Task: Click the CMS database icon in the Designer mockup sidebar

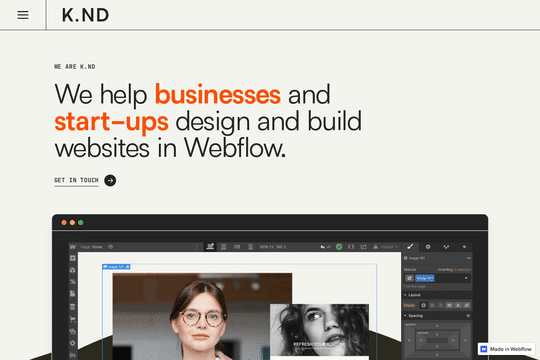Action: [x=73, y=307]
